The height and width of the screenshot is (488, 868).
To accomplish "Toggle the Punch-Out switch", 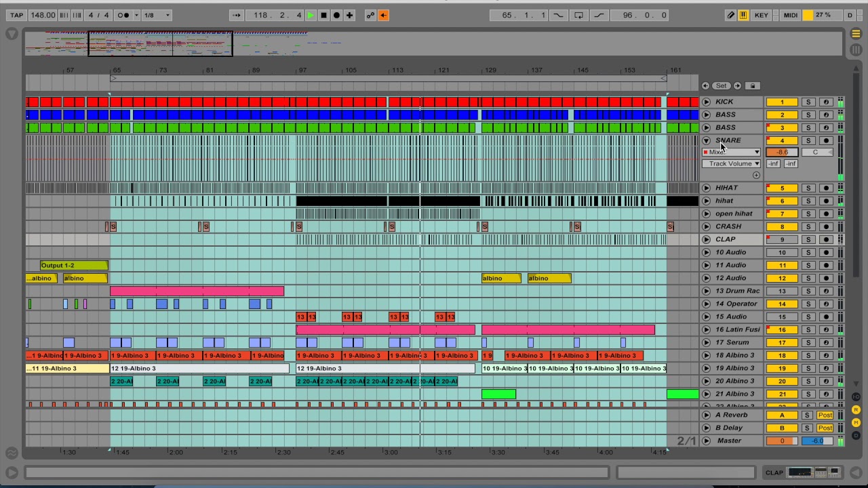I will [x=599, y=15].
